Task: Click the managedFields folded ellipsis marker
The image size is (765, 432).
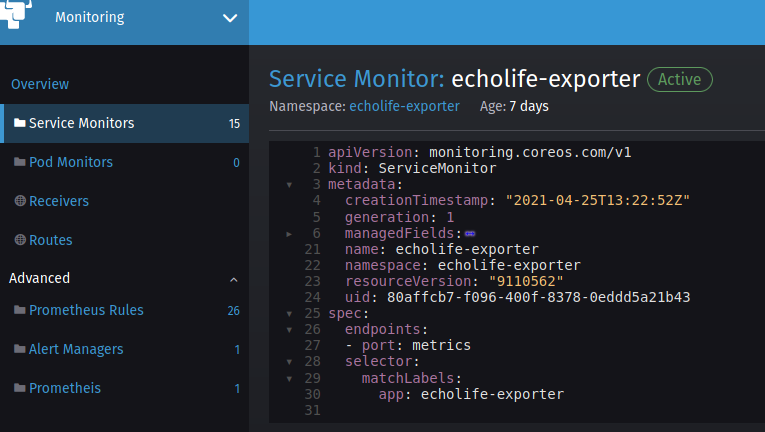Action: point(470,234)
